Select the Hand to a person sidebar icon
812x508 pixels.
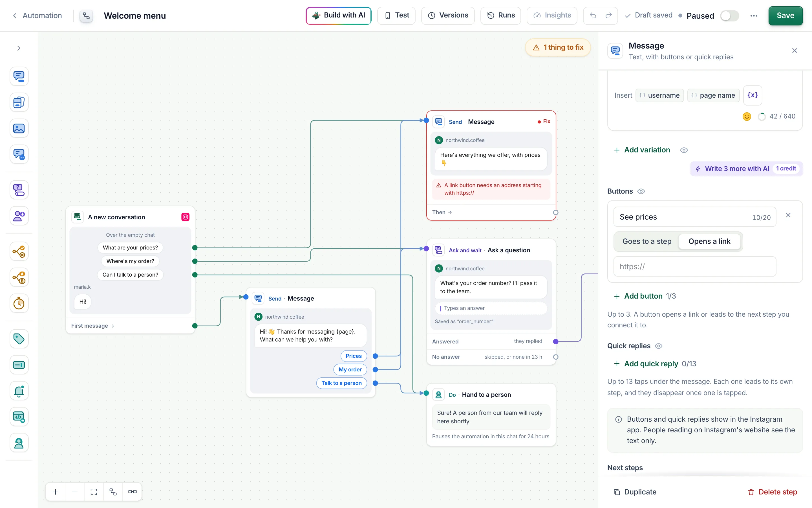tap(19, 443)
